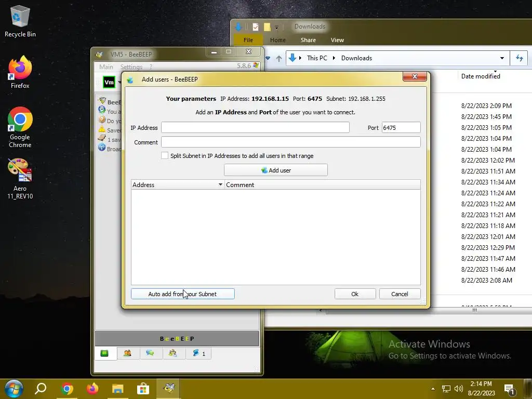Viewport: 532px width, 399px height.
Task: Click Explorer quick access properties checkmark icon
Action: [256, 27]
